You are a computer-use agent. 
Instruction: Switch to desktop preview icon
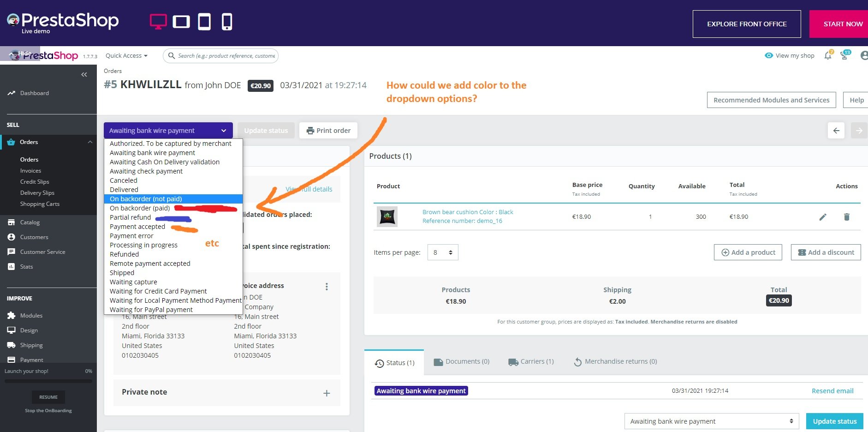coord(158,22)
